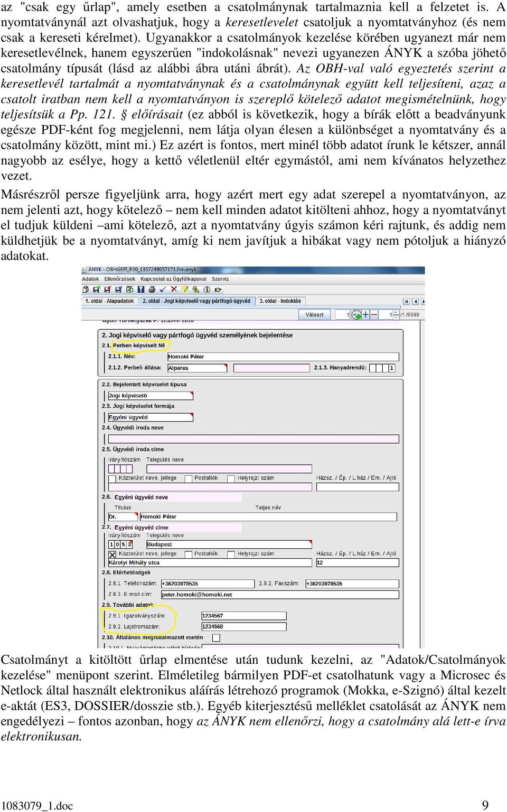Open Jogi képviselet formája dropdown Egyéni ügyvéd
This screenshot has width=507, height=812.
point(151,417)
